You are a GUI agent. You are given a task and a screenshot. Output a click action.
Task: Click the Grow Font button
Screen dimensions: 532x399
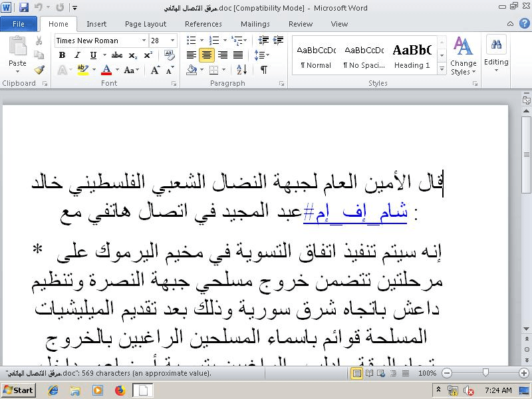[x=154, y=70]
